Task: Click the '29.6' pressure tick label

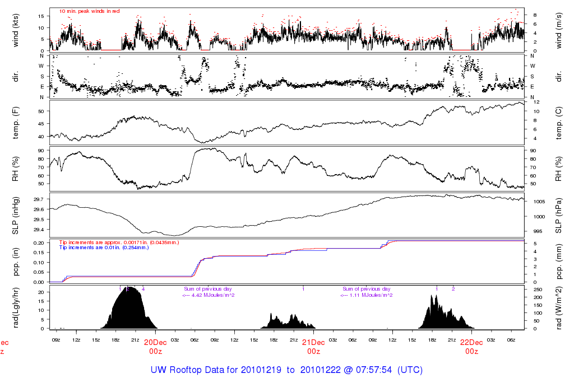Action: tap(39, 209)
